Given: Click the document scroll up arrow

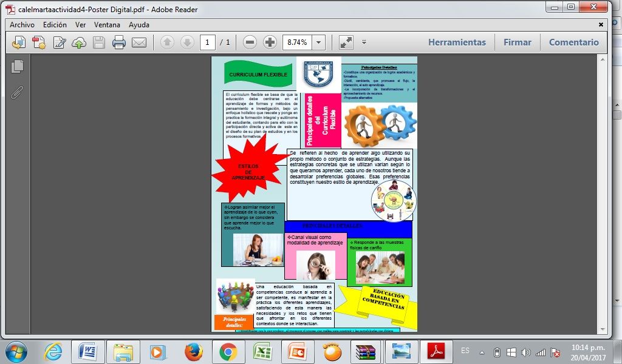Looking at the screenshot, I should [x=603, y=60].
